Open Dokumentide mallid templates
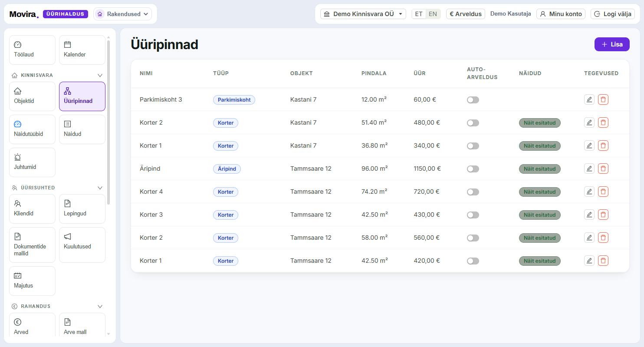The image size is (644, 347). coord(32,245)
